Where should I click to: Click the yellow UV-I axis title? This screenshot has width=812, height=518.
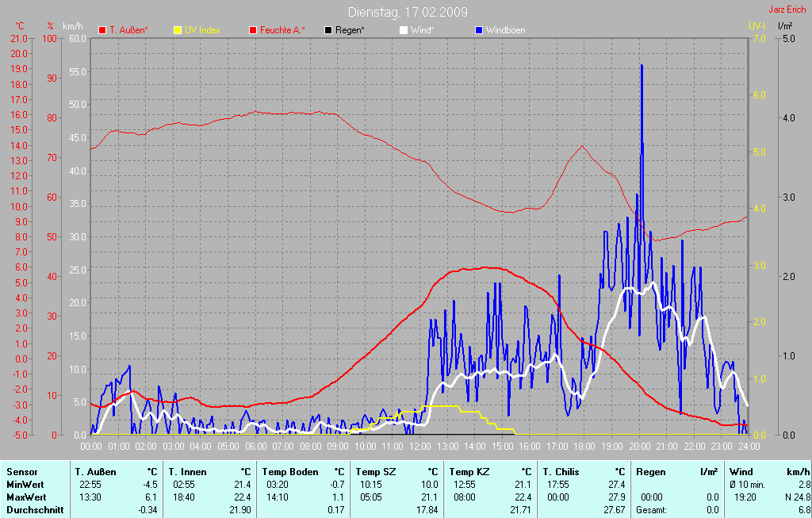coord(756,26)
